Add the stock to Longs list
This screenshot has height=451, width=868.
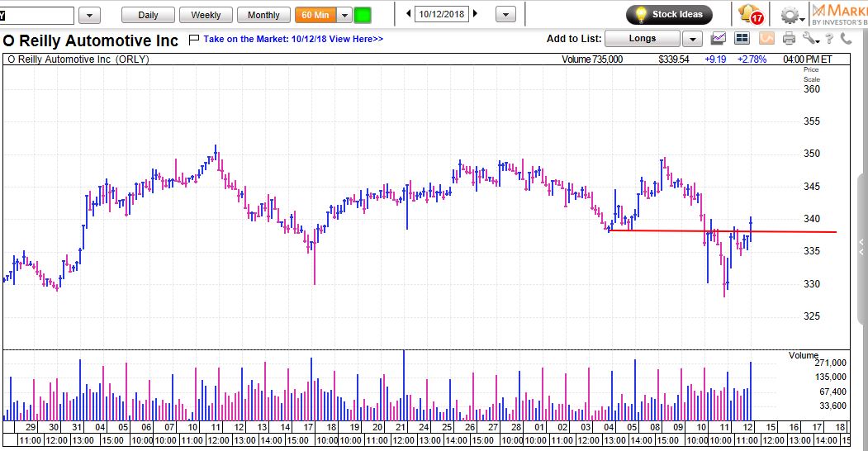point(643,38)
